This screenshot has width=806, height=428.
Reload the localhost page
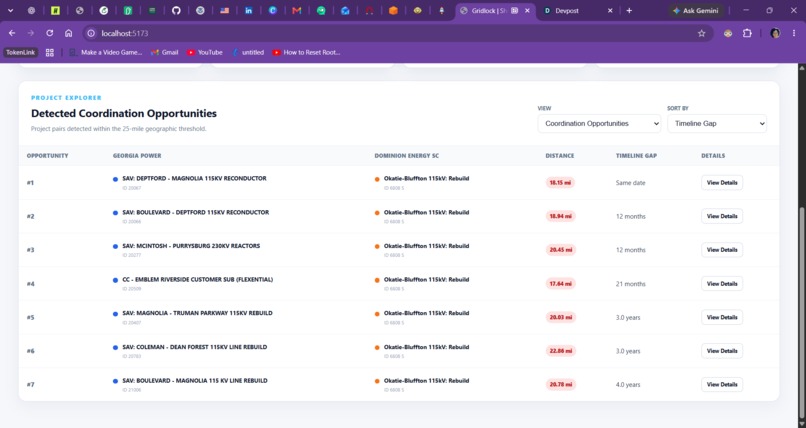click(49, 33)
